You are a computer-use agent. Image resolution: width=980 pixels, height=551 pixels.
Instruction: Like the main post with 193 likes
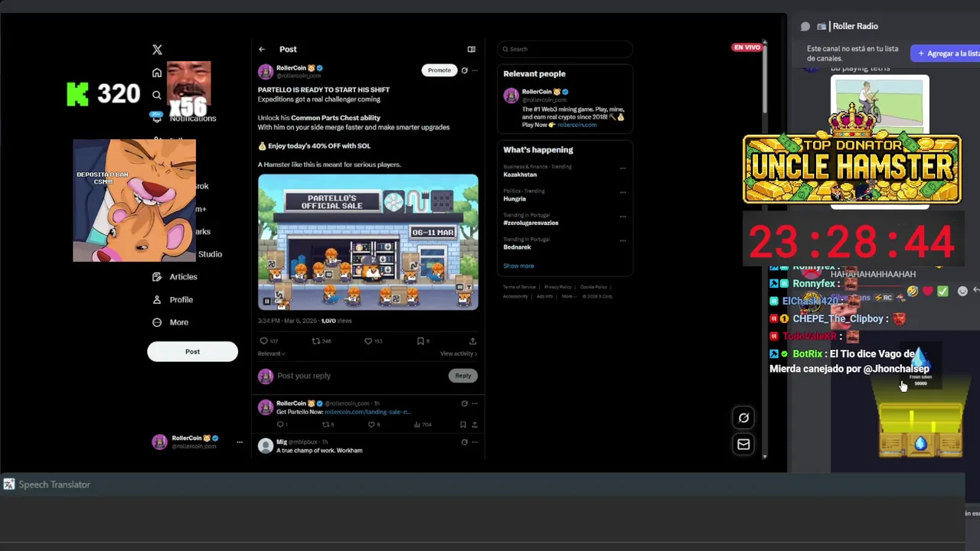tap(374, 341)
